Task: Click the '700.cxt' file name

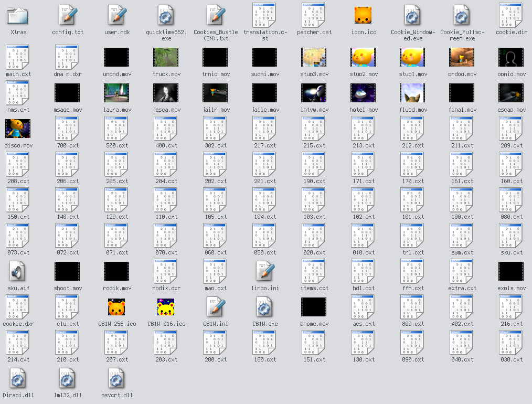Action: pos(68,145)
